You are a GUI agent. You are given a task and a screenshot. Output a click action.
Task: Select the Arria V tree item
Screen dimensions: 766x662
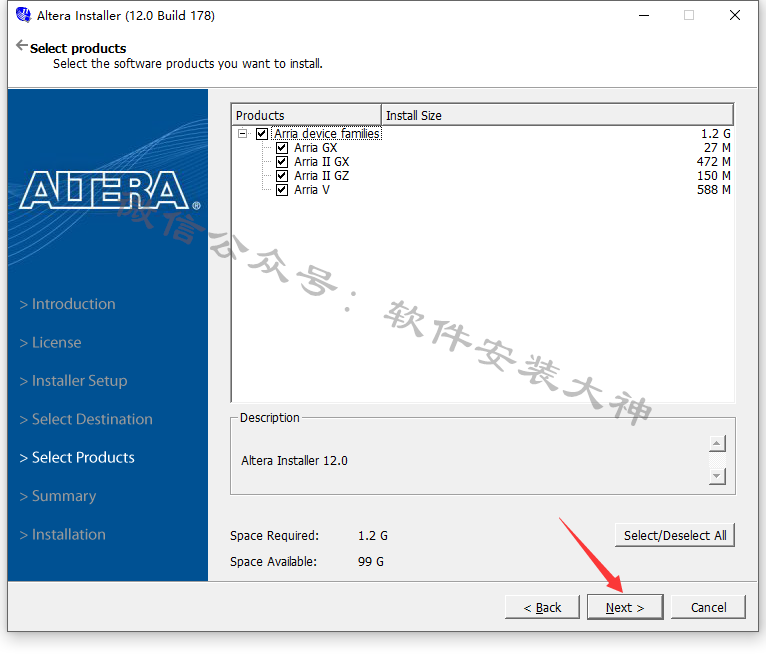[x=312, y=190]
